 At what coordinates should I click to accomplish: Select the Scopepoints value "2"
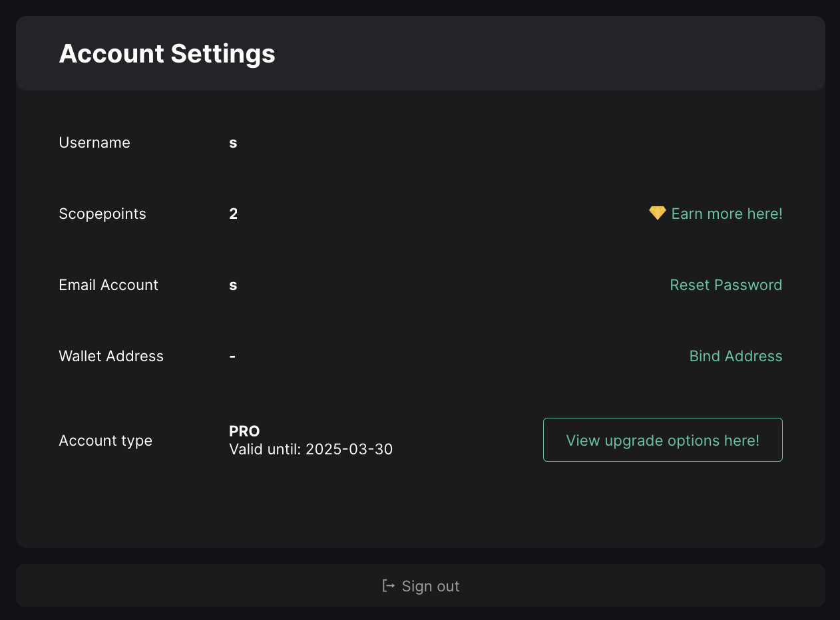pos(233,214)
